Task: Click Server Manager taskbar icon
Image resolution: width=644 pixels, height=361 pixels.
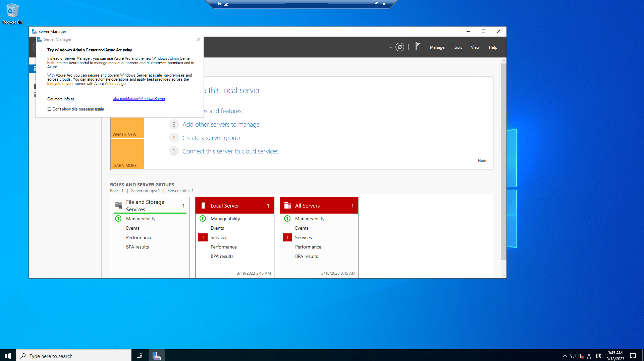Action: 156,356
